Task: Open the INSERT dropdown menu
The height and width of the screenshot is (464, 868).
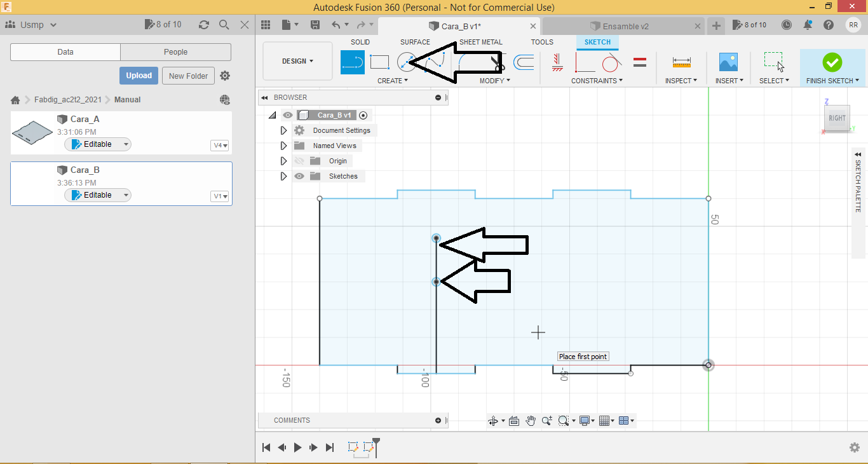Action: click(728, 81)
